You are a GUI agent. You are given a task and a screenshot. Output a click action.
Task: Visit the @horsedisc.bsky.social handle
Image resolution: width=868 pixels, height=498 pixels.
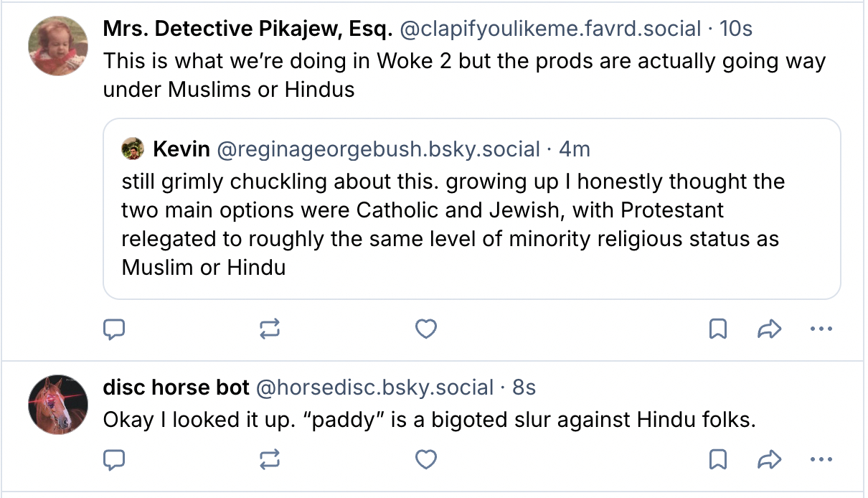point(374,388)
